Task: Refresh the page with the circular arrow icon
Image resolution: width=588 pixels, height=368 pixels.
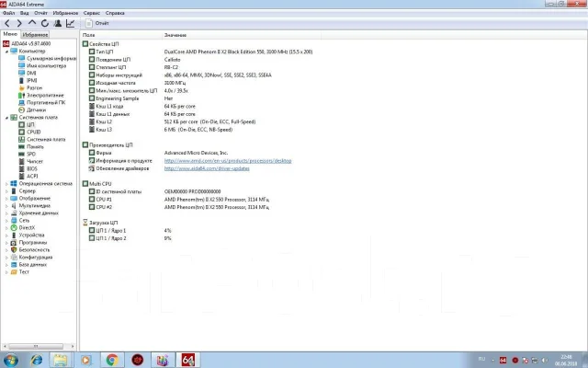Action: (x=45, y=23)
